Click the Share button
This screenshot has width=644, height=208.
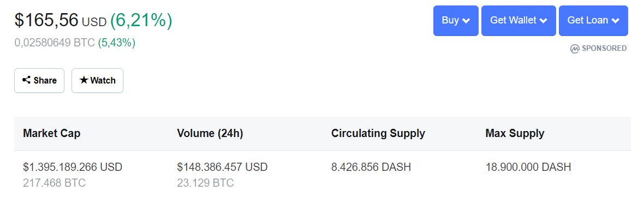point(39,81)
